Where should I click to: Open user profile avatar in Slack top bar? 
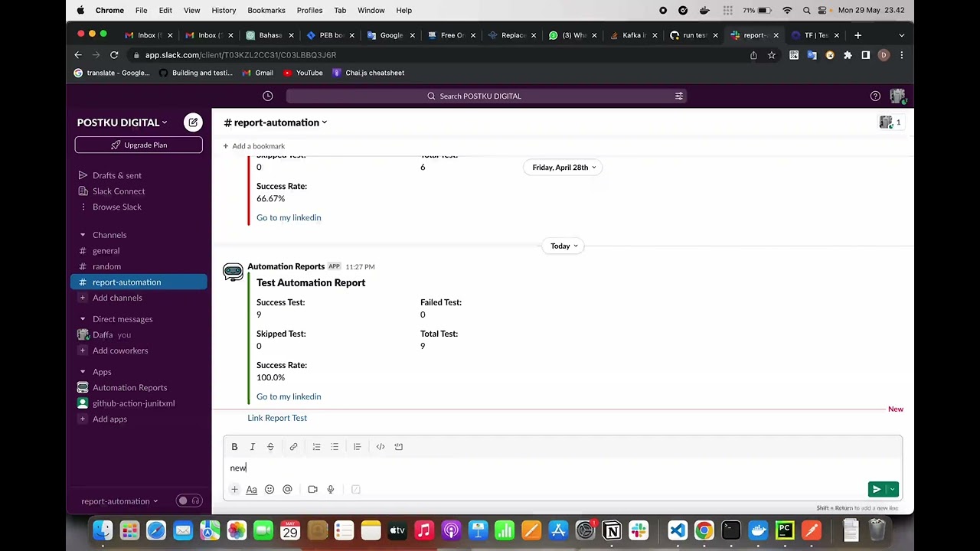897,96
